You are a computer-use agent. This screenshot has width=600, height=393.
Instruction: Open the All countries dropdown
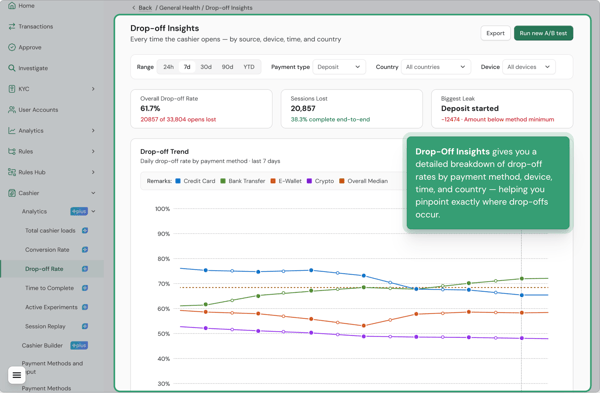click(x=435, y=67)
